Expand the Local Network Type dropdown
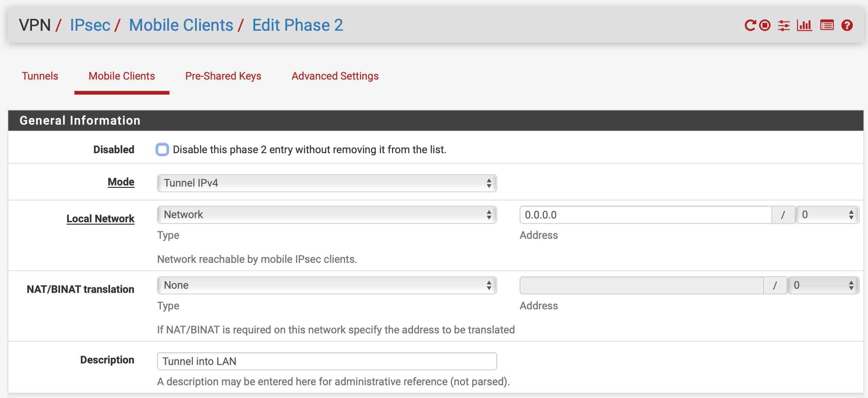 point(327,215)
